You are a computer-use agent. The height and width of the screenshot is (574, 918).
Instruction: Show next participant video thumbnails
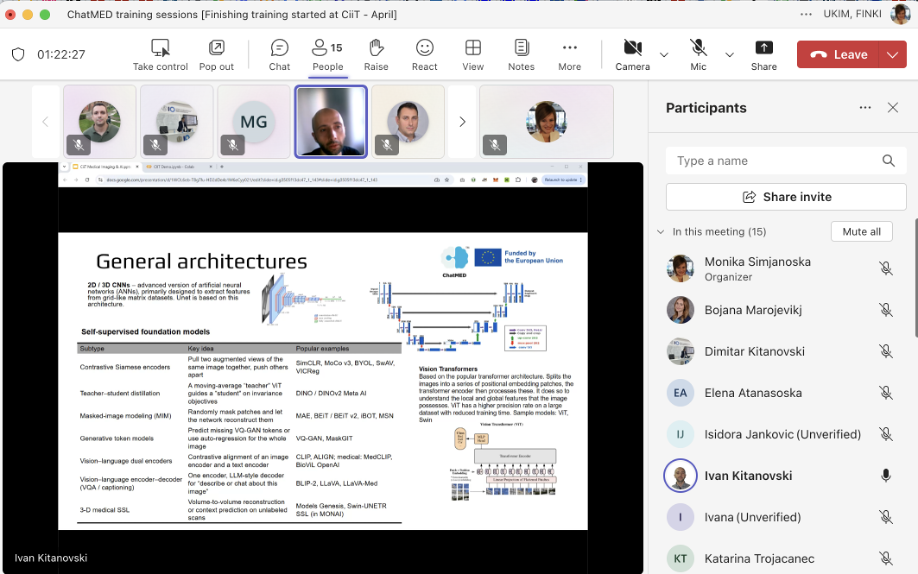coord(462,122)
